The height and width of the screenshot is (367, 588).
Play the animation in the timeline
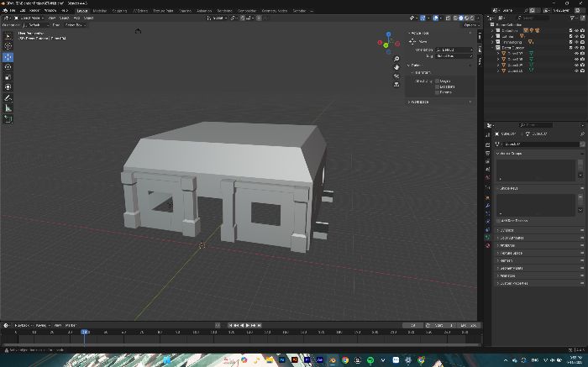[248, 325]
